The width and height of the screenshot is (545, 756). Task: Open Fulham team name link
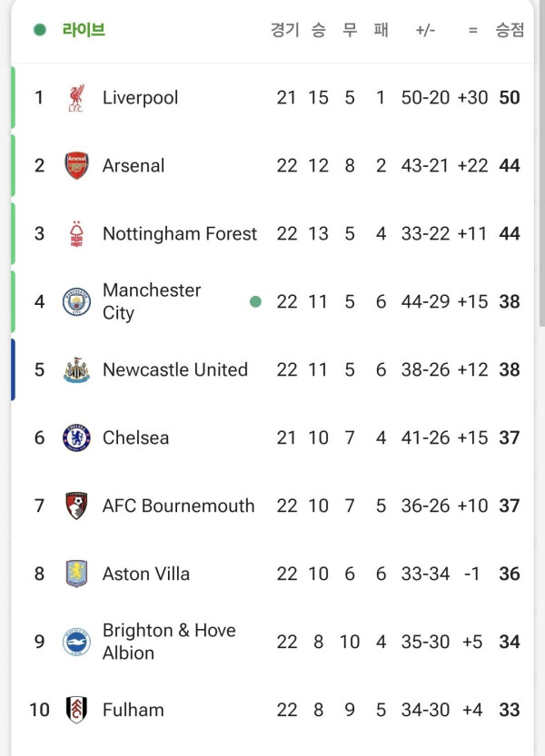click(133, 711)
